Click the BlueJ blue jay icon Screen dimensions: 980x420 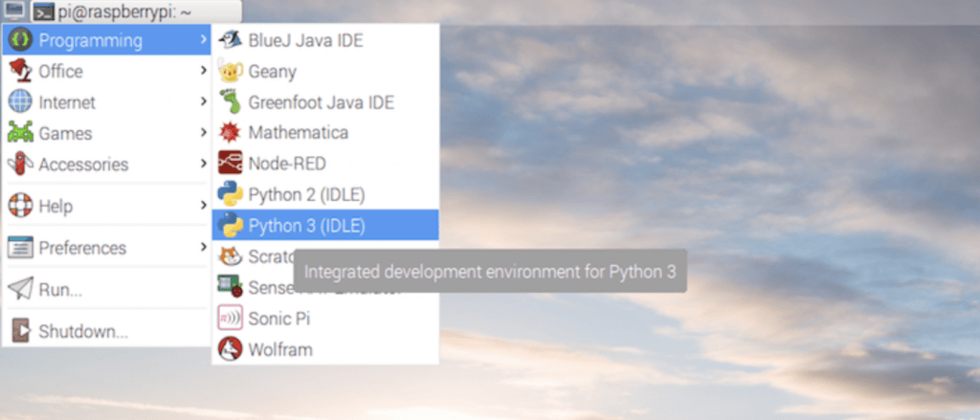[230, 40]
